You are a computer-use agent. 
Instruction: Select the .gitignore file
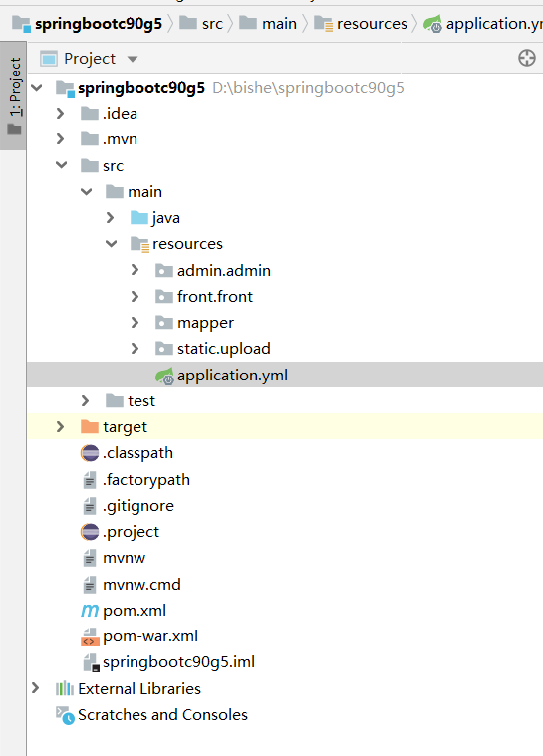[137, 506]
